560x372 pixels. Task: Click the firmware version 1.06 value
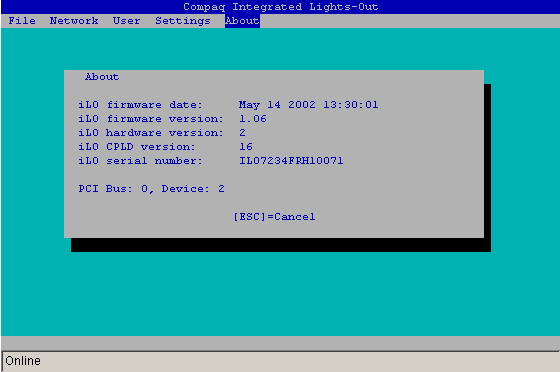pyautogui.click(x=253, y=119)
